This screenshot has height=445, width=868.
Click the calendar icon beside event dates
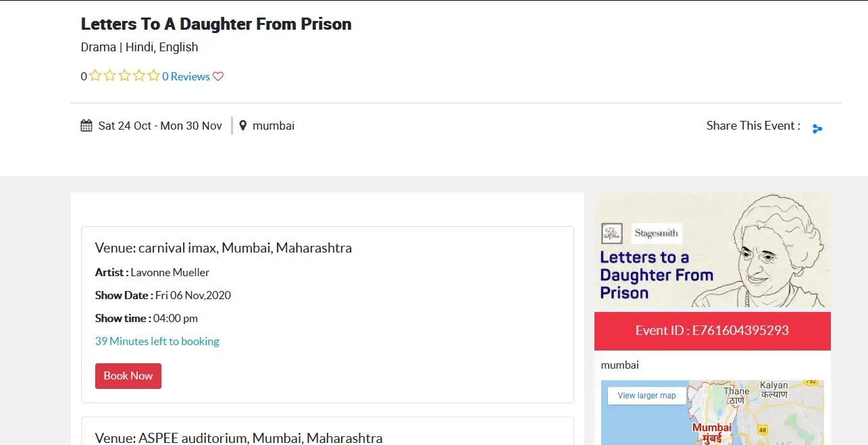pos(86,126)
